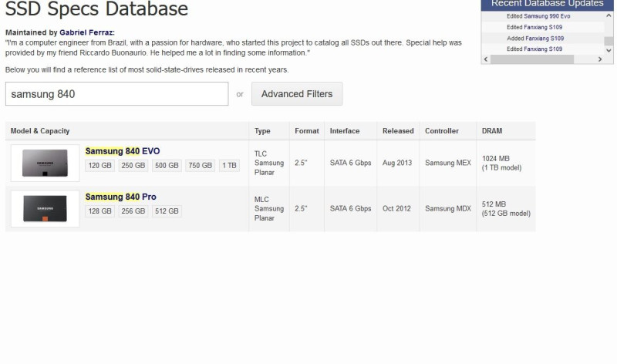This screenshot has width=617, height=364.
Task: Click the Released column header
Action: (x=398, y=131)
